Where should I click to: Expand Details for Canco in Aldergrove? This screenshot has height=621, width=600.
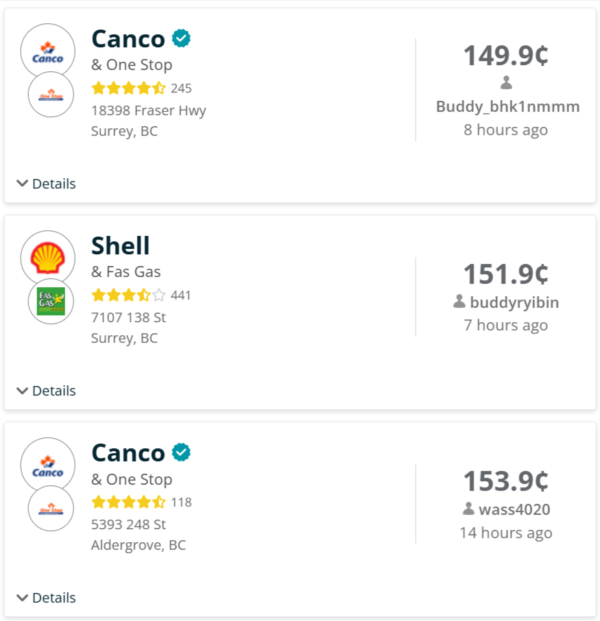pos(46,598)
